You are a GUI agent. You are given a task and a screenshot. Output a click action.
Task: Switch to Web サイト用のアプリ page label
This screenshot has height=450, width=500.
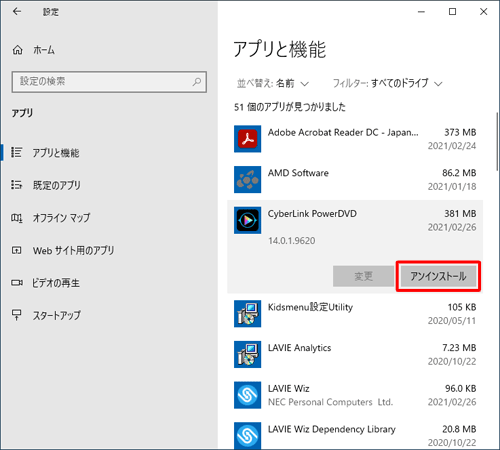click(x=73, y=250)
